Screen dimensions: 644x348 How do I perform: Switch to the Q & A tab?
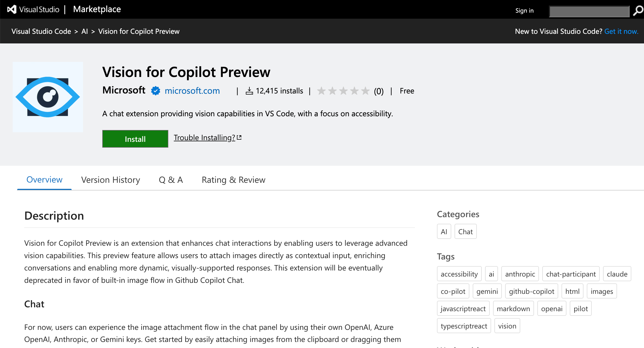(x=170, y=179)
